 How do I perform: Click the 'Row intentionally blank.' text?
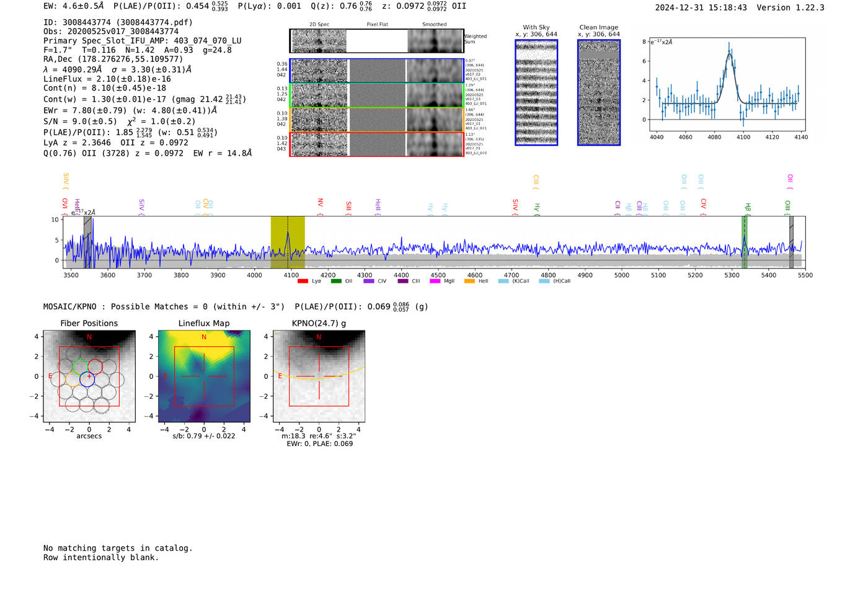(x=101, y=558)
